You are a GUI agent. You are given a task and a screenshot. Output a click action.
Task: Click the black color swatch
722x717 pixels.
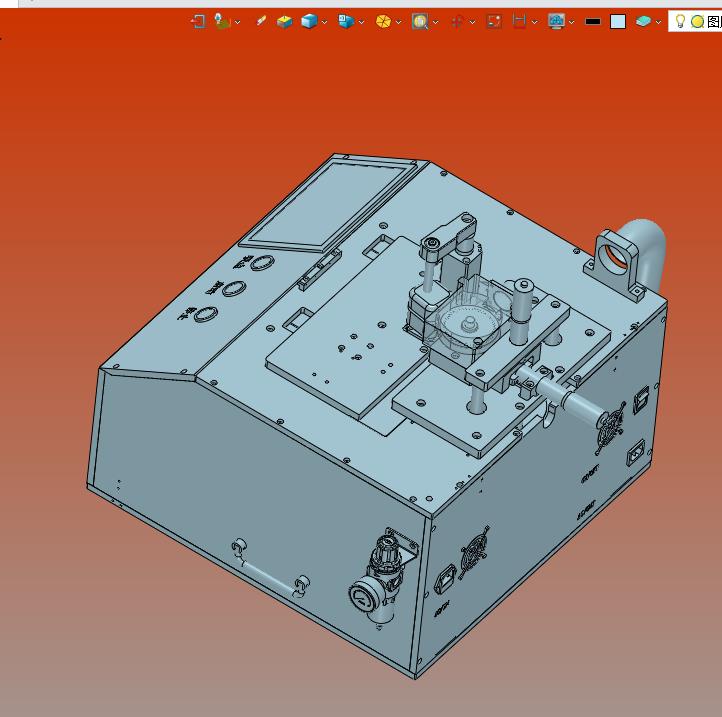[593, 22]
